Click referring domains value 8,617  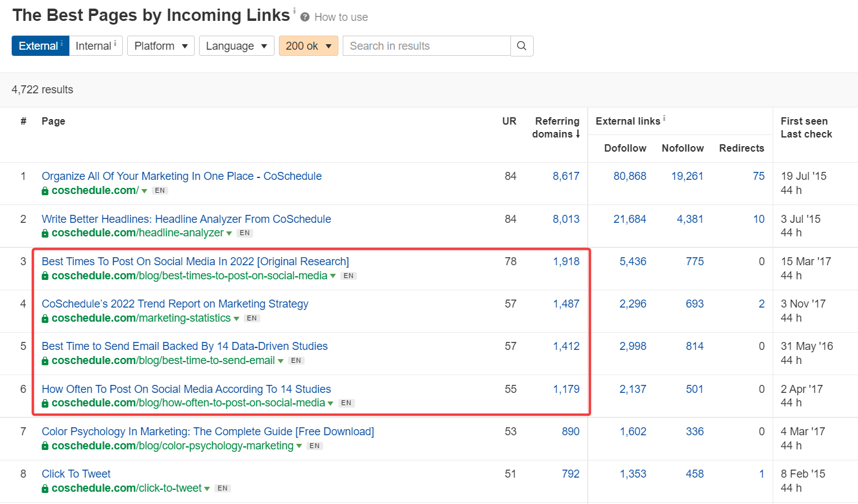(566, 176)
